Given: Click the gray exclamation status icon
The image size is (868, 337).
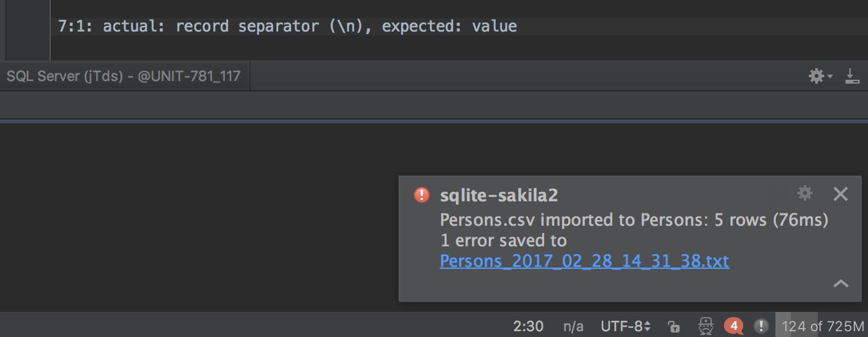Looking at the screenshot, I should coord(761,326).
